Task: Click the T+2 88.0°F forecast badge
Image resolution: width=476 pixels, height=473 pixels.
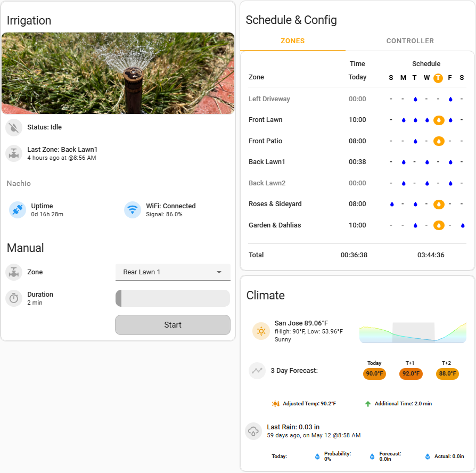Action: click(447, 374)
